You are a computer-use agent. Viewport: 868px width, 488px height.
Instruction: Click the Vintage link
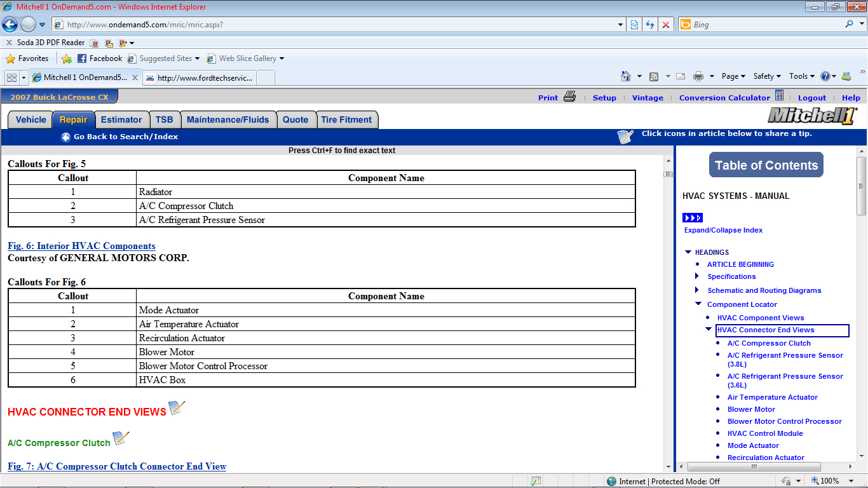pyautogui.click(x=648, y=98)
